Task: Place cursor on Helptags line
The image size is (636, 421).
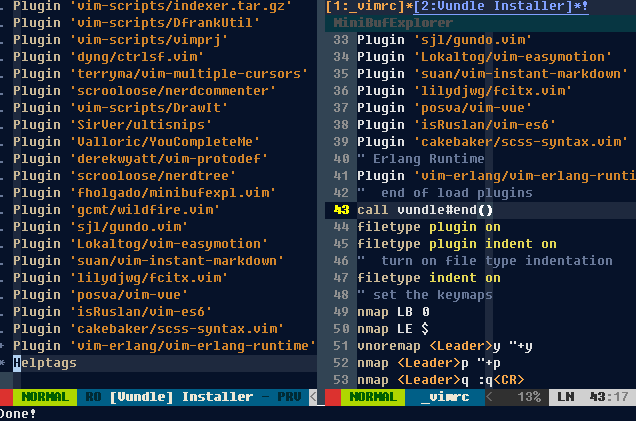Action: pyautogui.click(x=45, y=363)
